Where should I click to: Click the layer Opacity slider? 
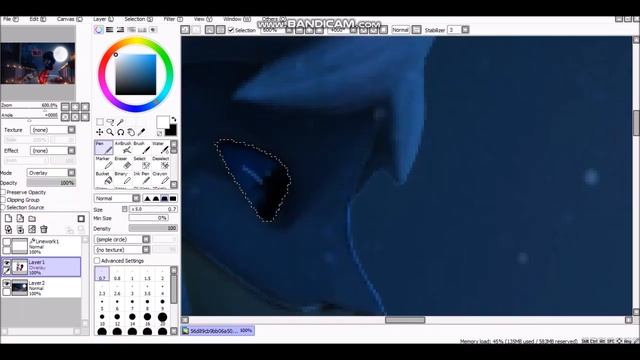point(51,183)
